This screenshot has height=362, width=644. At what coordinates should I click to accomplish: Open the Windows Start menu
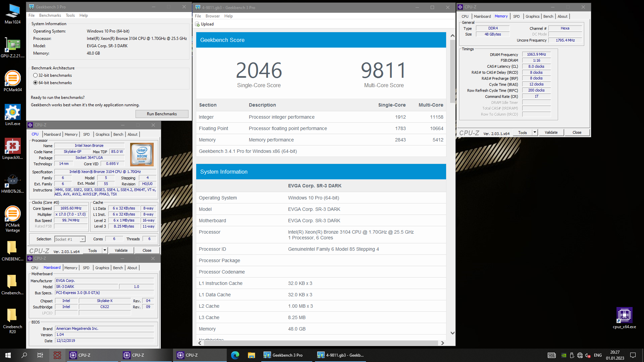[x=8, y=355]
